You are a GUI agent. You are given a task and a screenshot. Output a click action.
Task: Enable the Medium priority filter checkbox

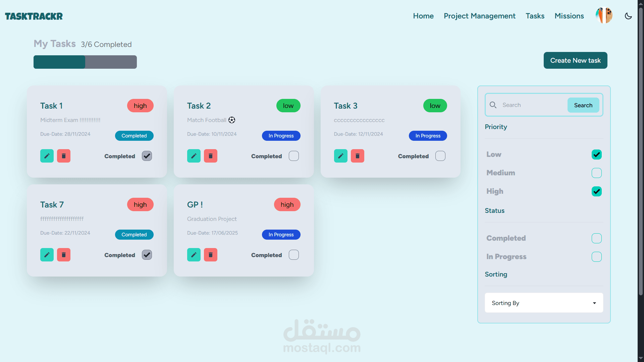tap(596, 173)
